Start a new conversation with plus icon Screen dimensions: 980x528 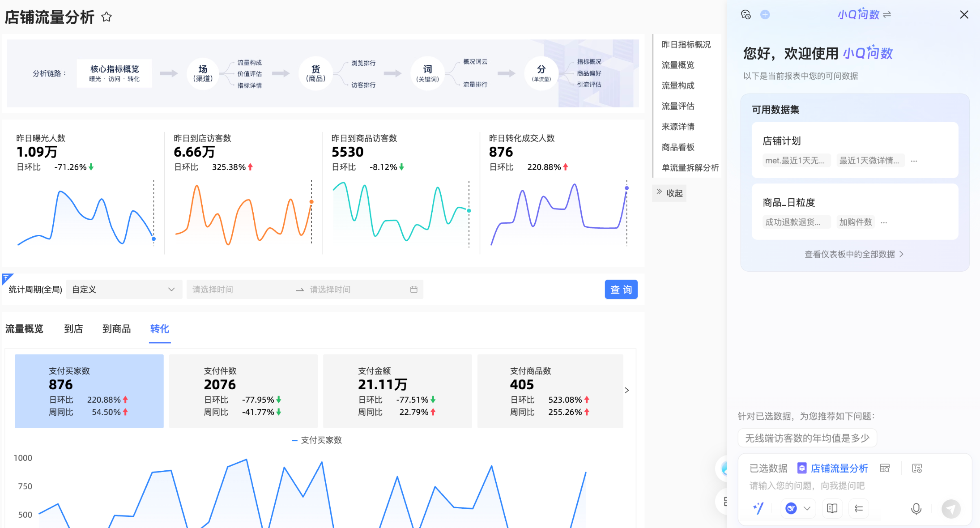(x=765, y=15)
